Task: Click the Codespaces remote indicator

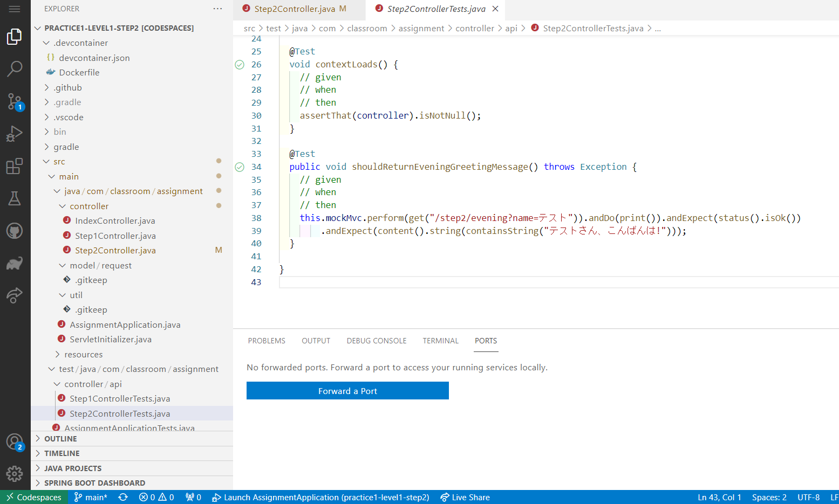Action: click(33, 497)
